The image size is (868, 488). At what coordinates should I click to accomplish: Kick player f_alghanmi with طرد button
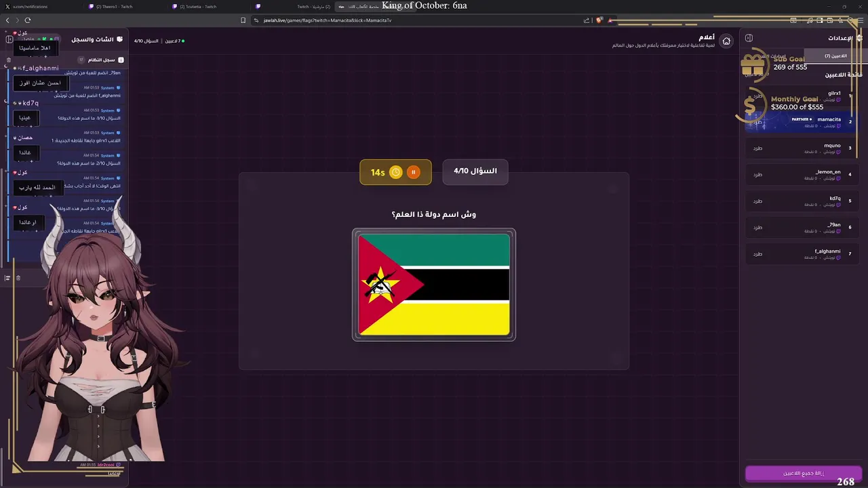click(x=757, y=253)
